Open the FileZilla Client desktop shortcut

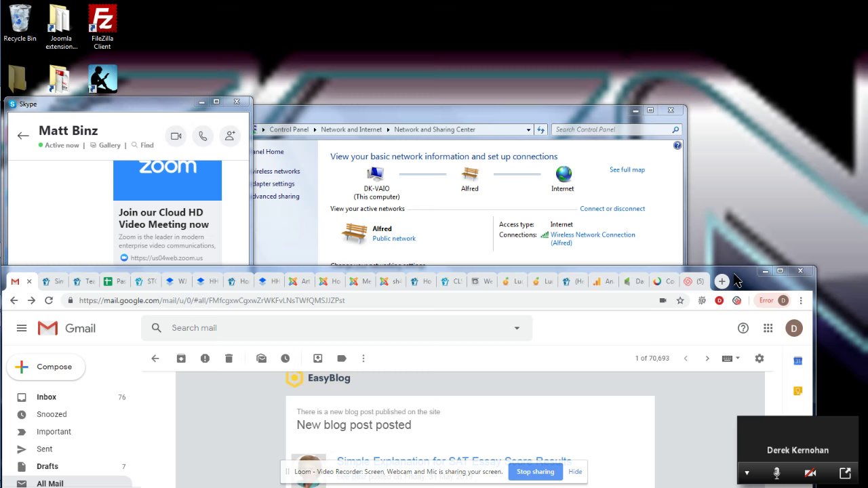click(x=102, y=27)
